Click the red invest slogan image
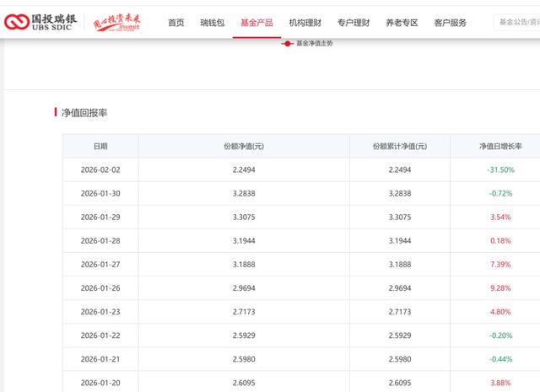Image resolution: width=540 pixels, height=392 pixels. pyautogui.click(x=116, y=23)
